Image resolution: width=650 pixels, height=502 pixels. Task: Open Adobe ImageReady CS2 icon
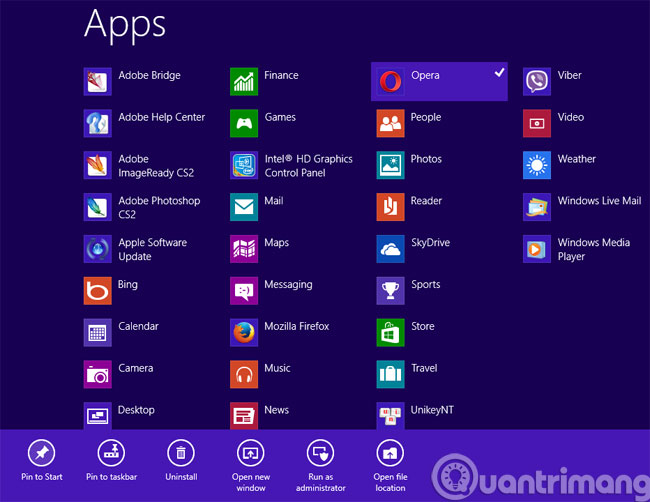97,165
